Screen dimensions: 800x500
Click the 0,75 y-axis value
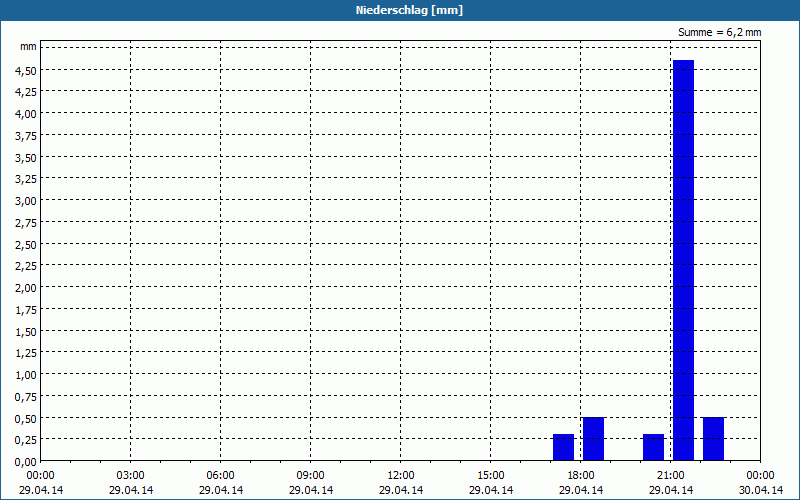[26, 396]
